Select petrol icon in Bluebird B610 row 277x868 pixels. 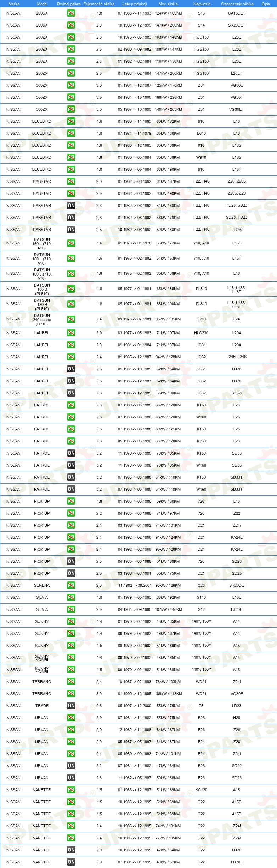click(x=71, y=133)
